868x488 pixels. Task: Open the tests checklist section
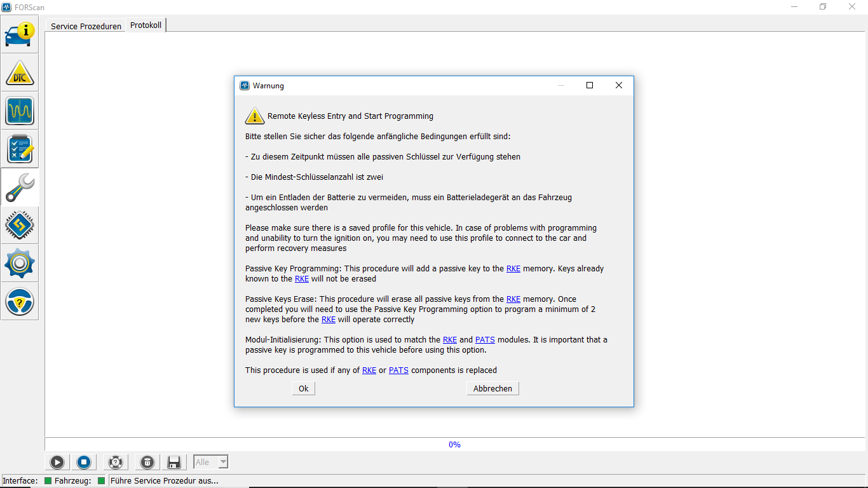(20, 149)
